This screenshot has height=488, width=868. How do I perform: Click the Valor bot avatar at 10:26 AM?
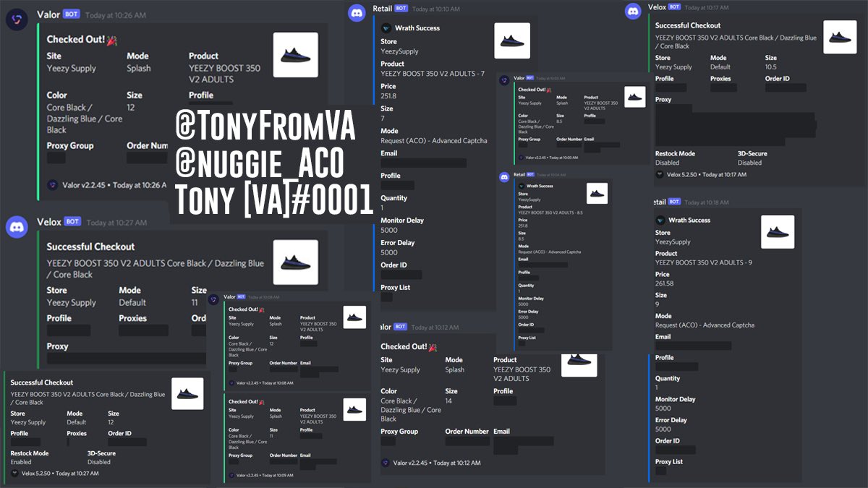pos(17,20)
